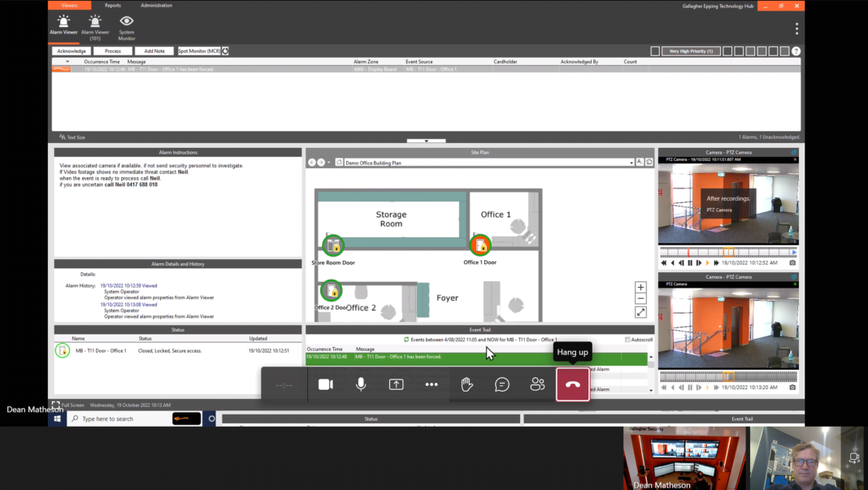Mute the microphone in the call

tap(361, 384)
